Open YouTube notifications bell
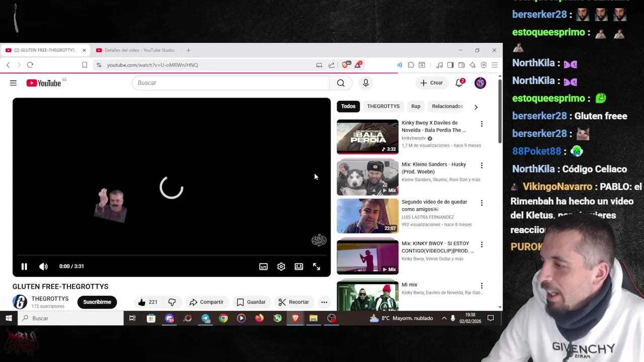Viewport: 644px width, 362px height. click(x=459, y=83)
